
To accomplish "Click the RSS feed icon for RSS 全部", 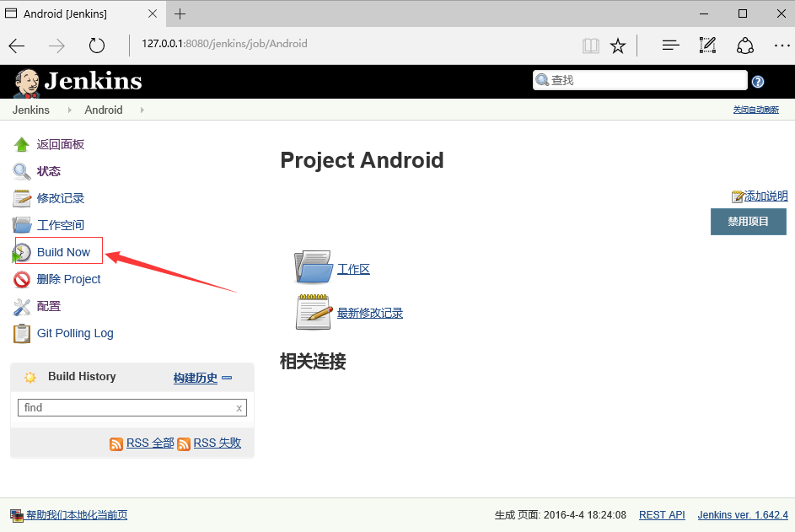I will pos(116,443).
